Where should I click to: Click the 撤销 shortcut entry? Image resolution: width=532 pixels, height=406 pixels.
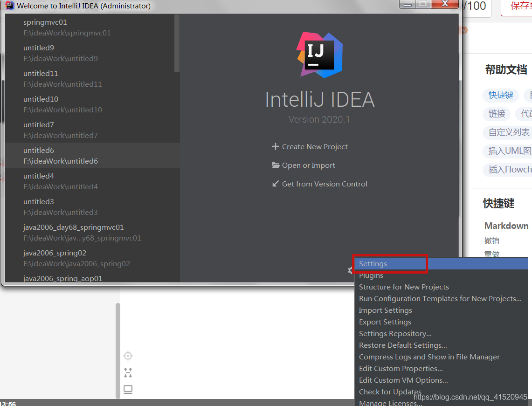[491, 241]
